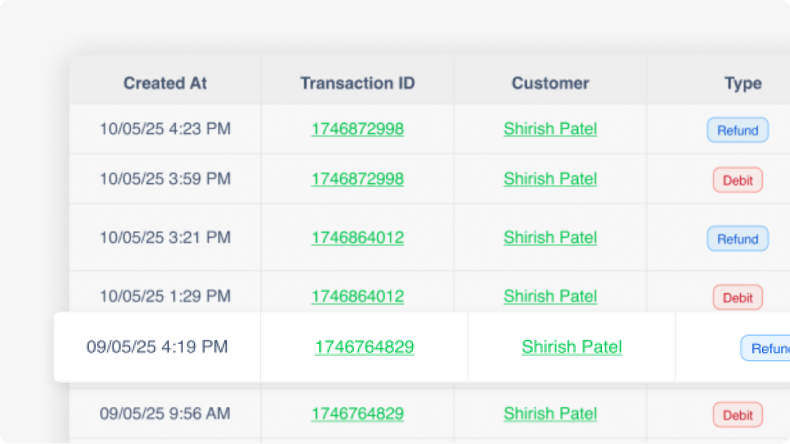Viewport: 790px width, 444px height.
Task: Open transaction 1746764829 in the highlighted 4:19 PM row
Action: coord(364,347)
